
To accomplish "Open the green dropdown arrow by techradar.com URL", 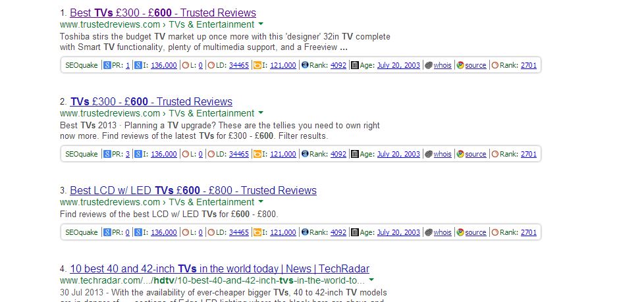I will pyautogui.click(x=371, y=280).
